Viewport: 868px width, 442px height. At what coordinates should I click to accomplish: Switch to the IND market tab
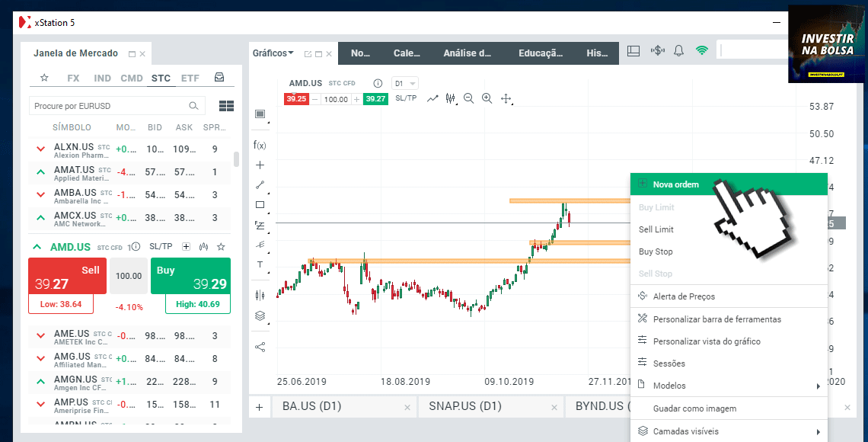click(103, 78)
